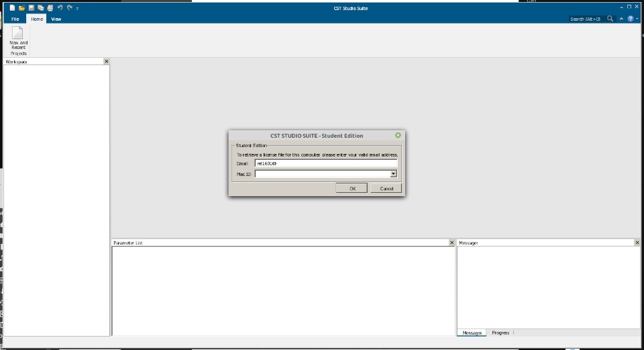This screenshot has height=350, width=644.
Task: Minimize the CST Studio Suite window
Action: [x=621, y=7]
